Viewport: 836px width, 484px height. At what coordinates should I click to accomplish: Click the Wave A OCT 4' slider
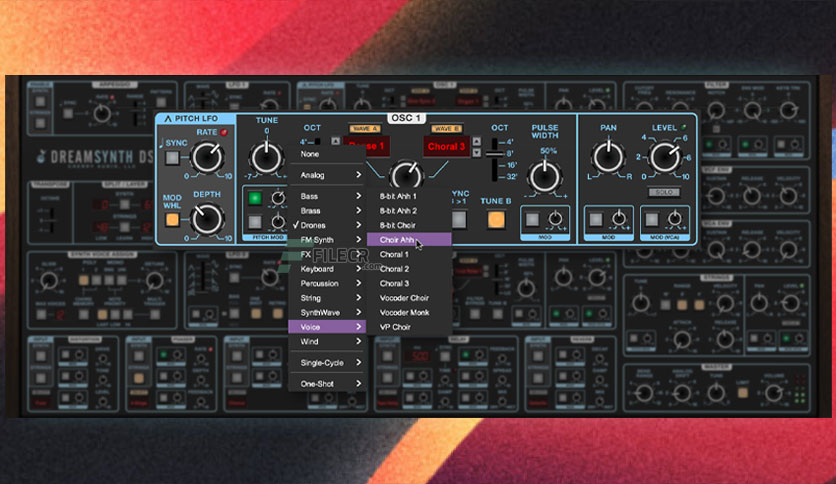(318, 142)
